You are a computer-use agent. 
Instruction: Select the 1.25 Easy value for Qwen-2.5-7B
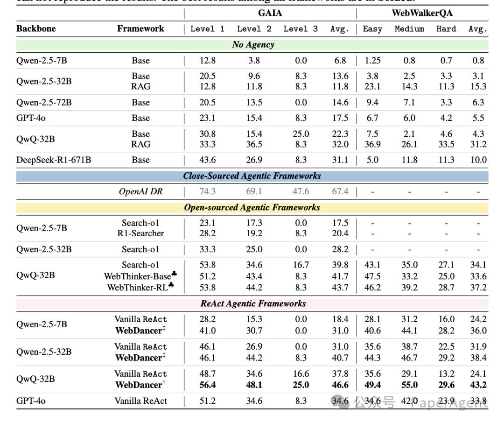click(x=372, y=61)
